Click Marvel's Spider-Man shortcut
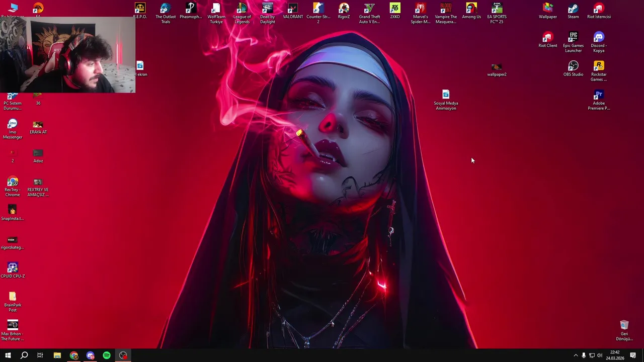Viewport: 644px width, 362px height. click(x=420, y=13)
